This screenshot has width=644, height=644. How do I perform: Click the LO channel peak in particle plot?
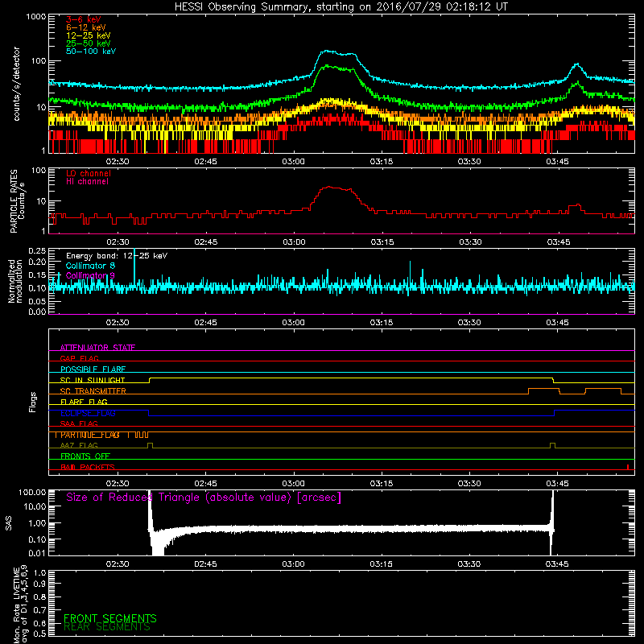330,187
